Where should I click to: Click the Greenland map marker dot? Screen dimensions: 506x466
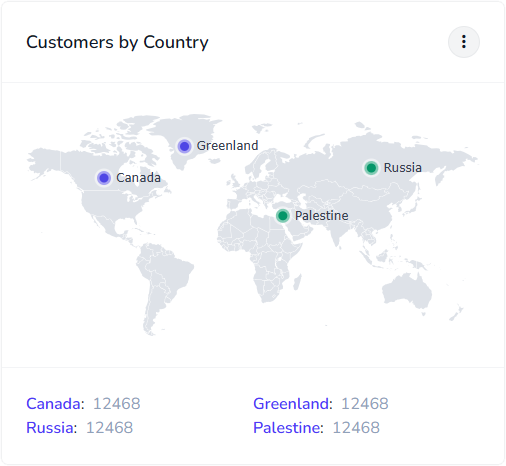(184, 146)
